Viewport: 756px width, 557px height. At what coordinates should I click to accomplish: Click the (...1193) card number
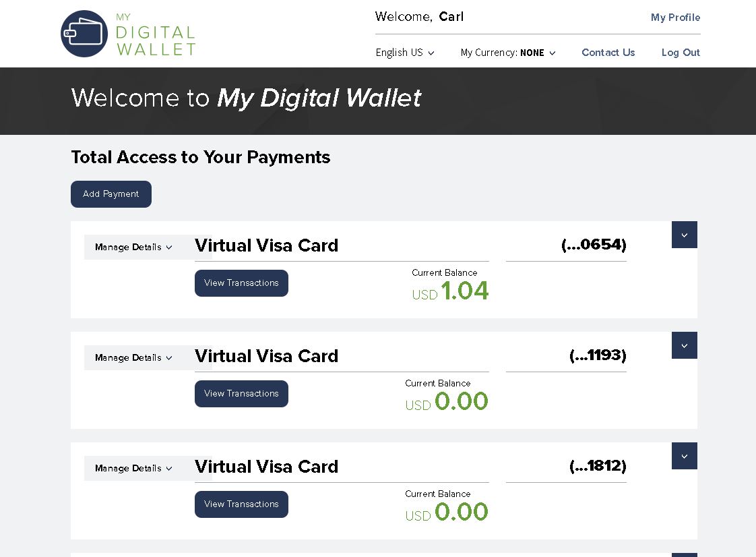click(x=598, y=355)
